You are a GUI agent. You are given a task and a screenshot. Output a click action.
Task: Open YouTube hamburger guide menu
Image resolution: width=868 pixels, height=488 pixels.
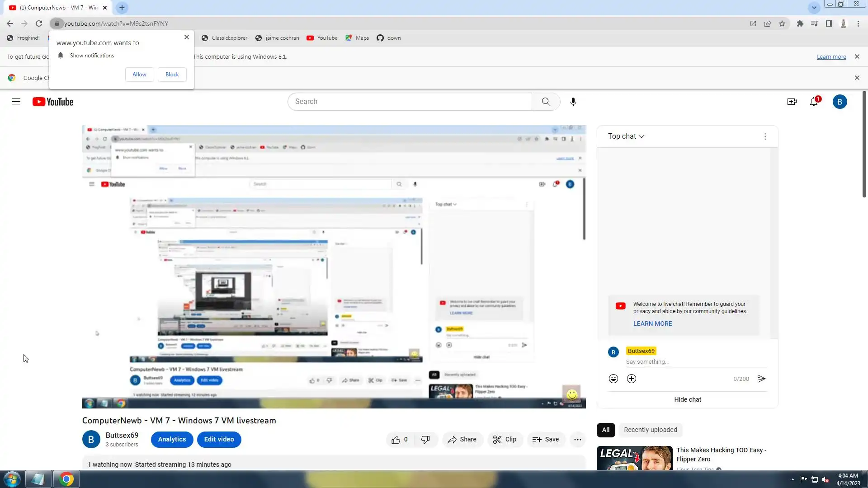click(16, 102)
